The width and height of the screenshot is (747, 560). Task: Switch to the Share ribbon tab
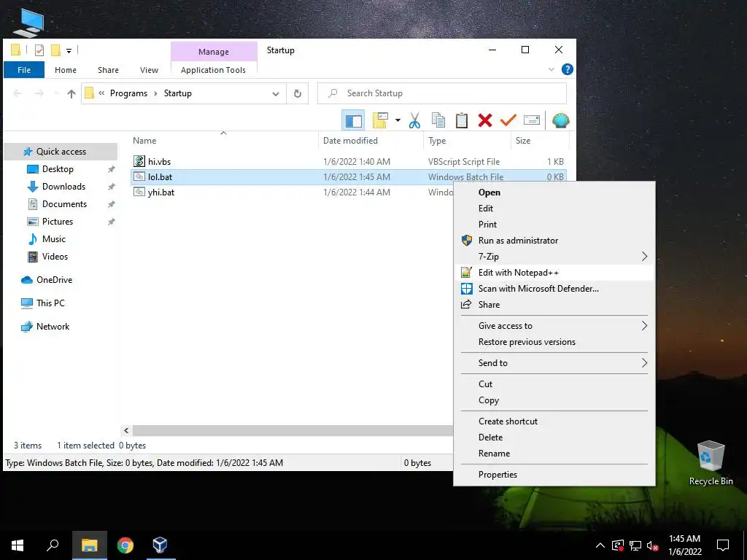(x=108, y=70)
